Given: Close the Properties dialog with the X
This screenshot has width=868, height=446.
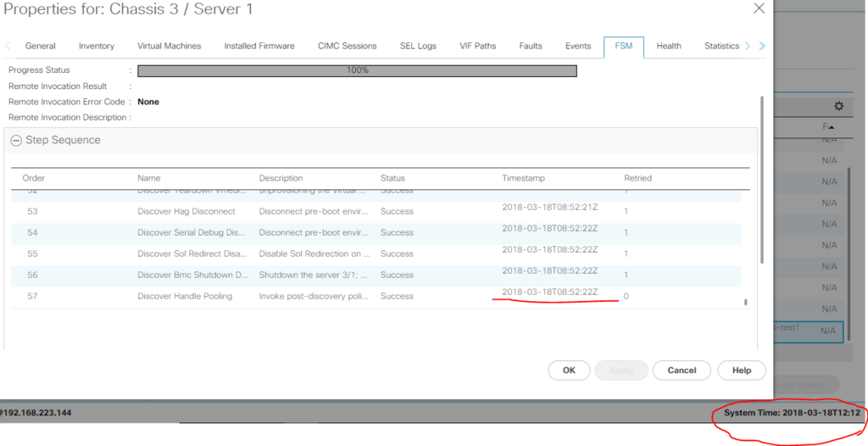Looking at the screenshot, I should click(x=759, y=8).
